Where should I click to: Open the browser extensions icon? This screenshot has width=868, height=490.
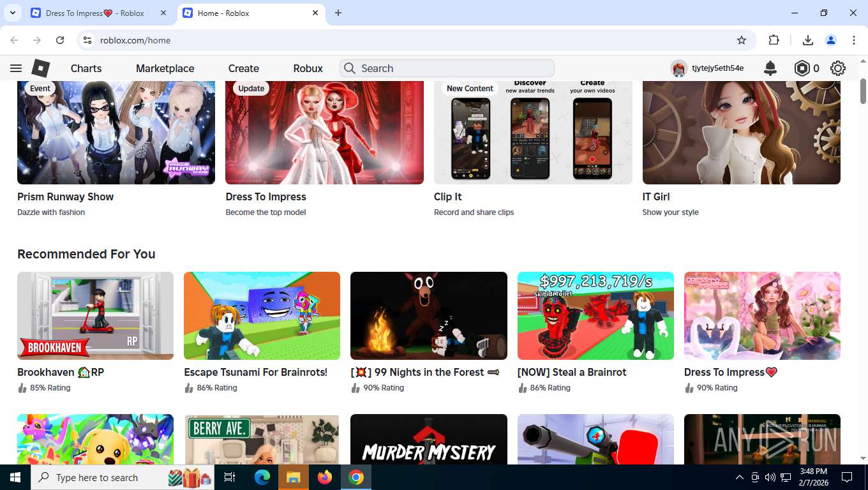click(774, 40)
